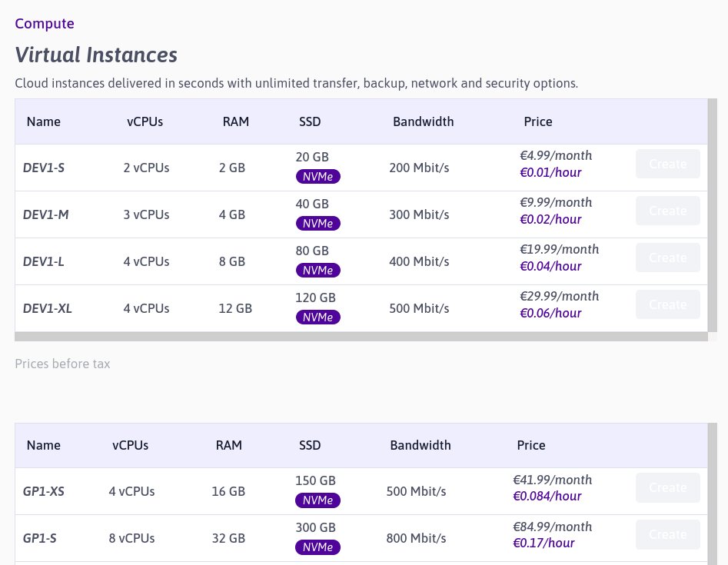Click the €0.01/hour price

point(550,173)
